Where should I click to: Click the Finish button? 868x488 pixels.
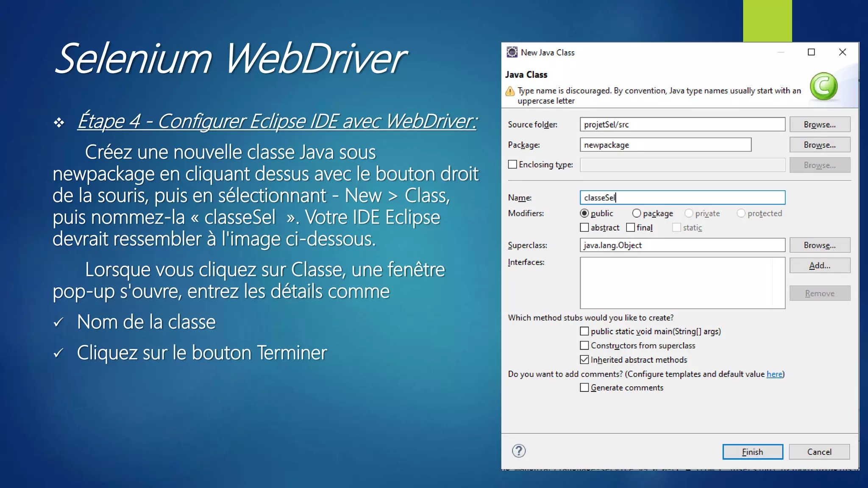pos(753,452)
